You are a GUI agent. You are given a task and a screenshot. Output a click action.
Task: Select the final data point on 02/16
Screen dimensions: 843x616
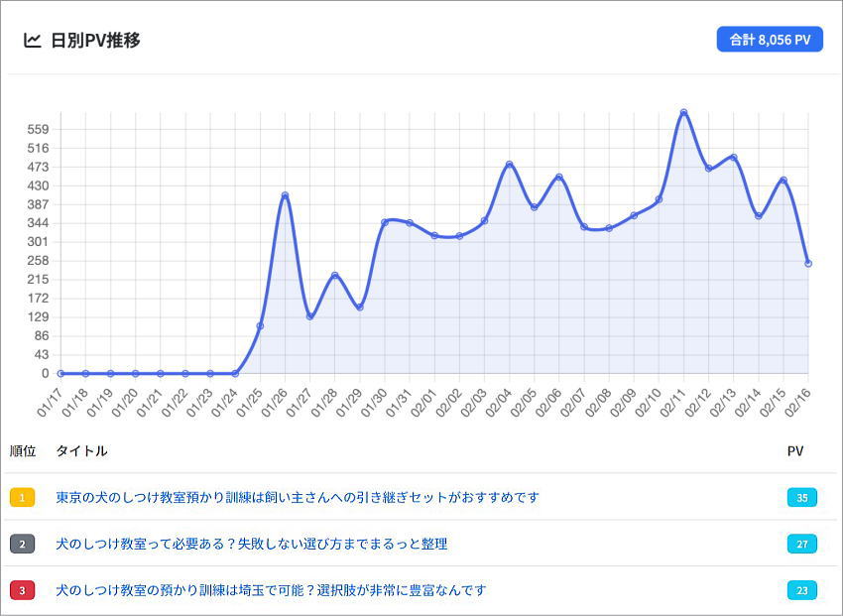click(x=808, y=263)
